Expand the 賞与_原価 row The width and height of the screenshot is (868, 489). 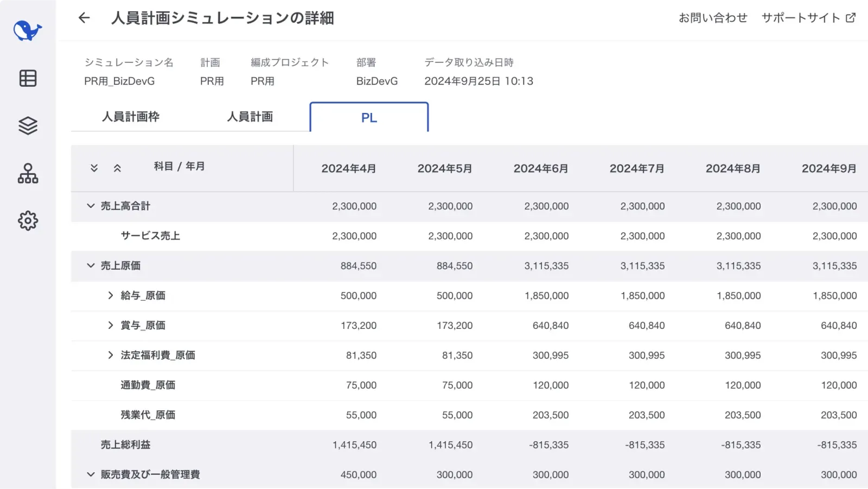coord(111,325)
